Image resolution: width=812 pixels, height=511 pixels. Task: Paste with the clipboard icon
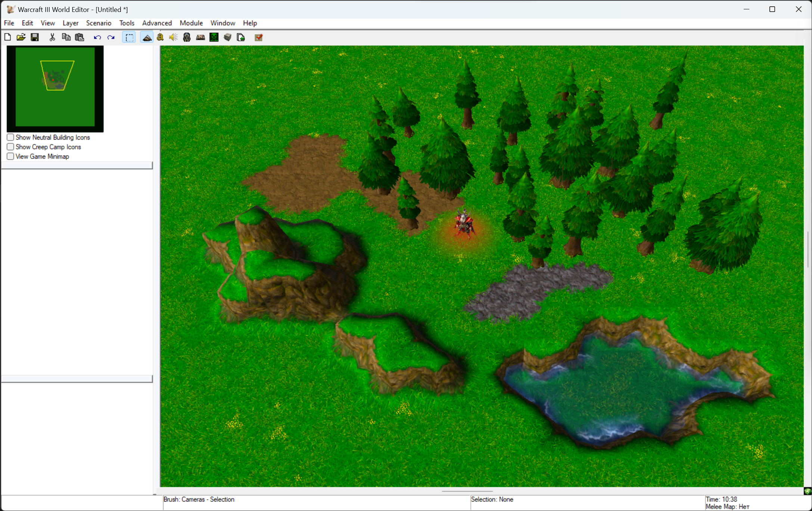(x=80, y=37)
